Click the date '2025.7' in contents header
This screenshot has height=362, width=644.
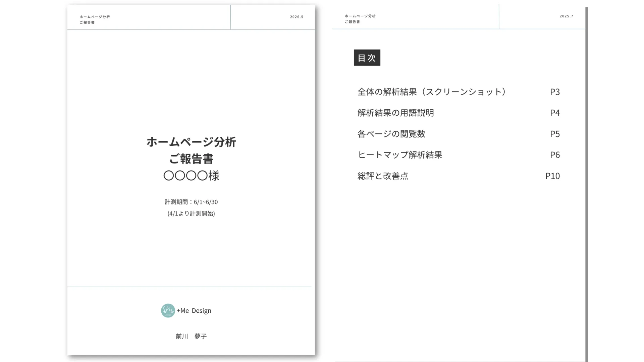click(567, 16)
